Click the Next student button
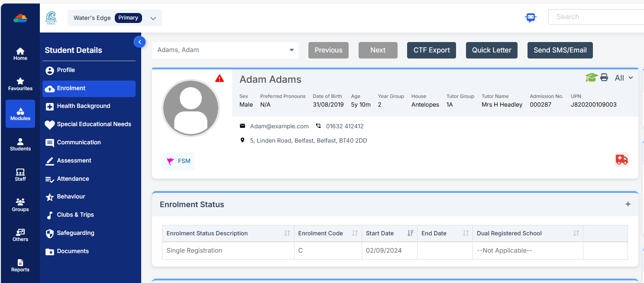 pos(378,50)
